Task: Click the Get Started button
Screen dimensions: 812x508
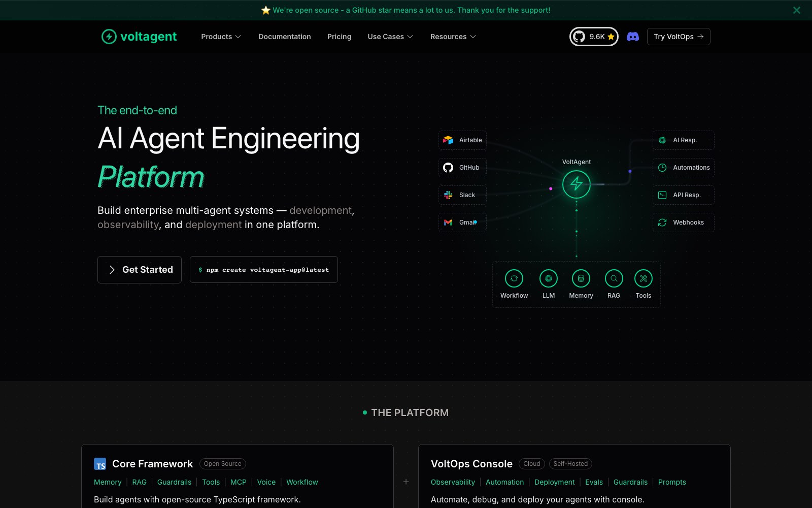Action: [x=140, y=270]
